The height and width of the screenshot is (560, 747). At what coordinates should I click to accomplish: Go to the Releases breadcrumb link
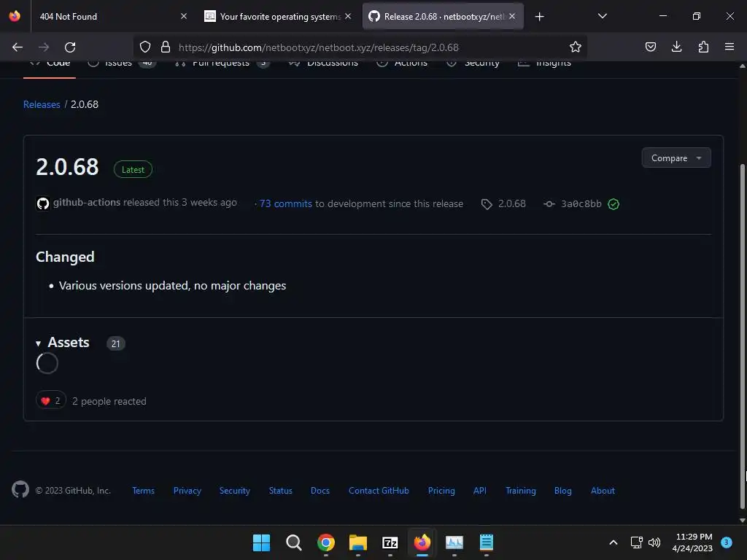coord(42,104)
